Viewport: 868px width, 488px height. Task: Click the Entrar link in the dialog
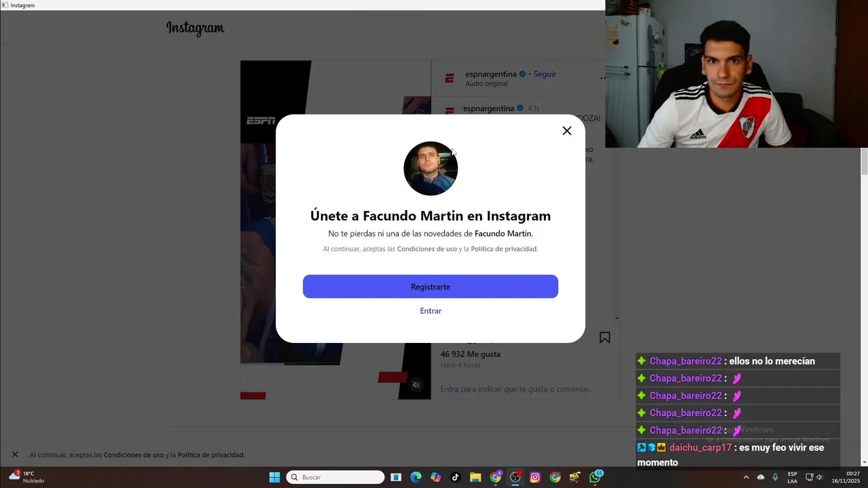tap(431, 311)
